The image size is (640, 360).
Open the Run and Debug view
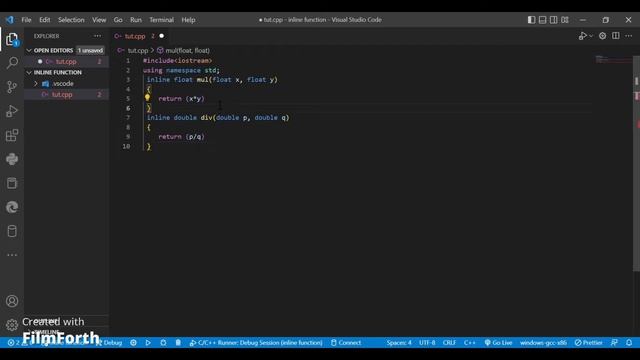(x=12, y=111)
